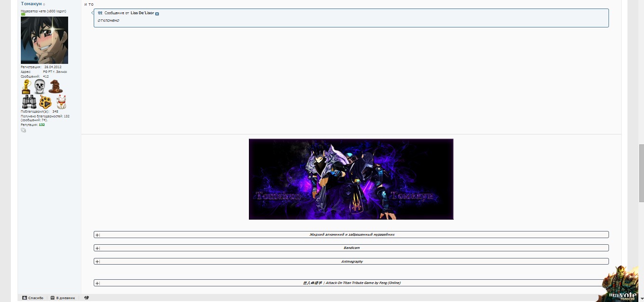Click the online status dot beside Томакун
The width and height of the screenshot is (644, 302).
tap(44, 4)
